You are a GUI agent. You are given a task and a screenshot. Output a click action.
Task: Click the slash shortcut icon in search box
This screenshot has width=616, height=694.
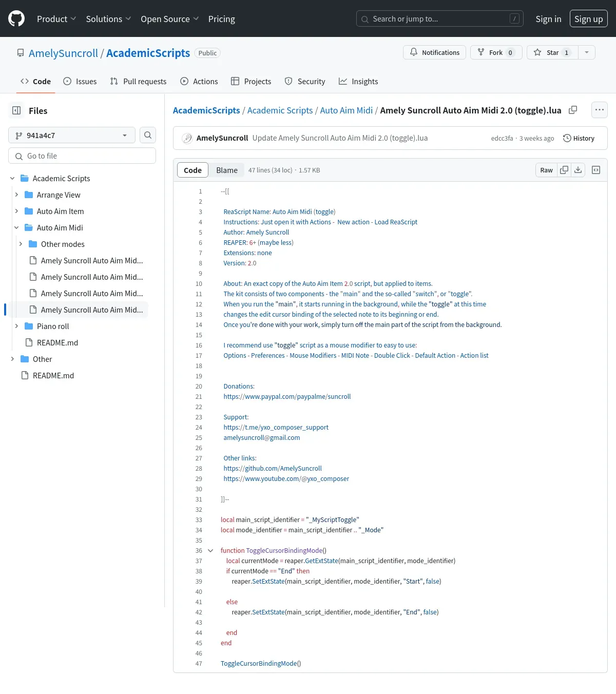(x=514, y=19)
